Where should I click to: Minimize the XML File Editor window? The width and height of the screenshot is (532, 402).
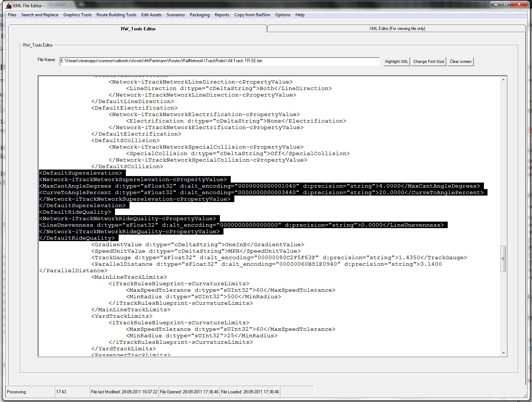coord(495,4)
